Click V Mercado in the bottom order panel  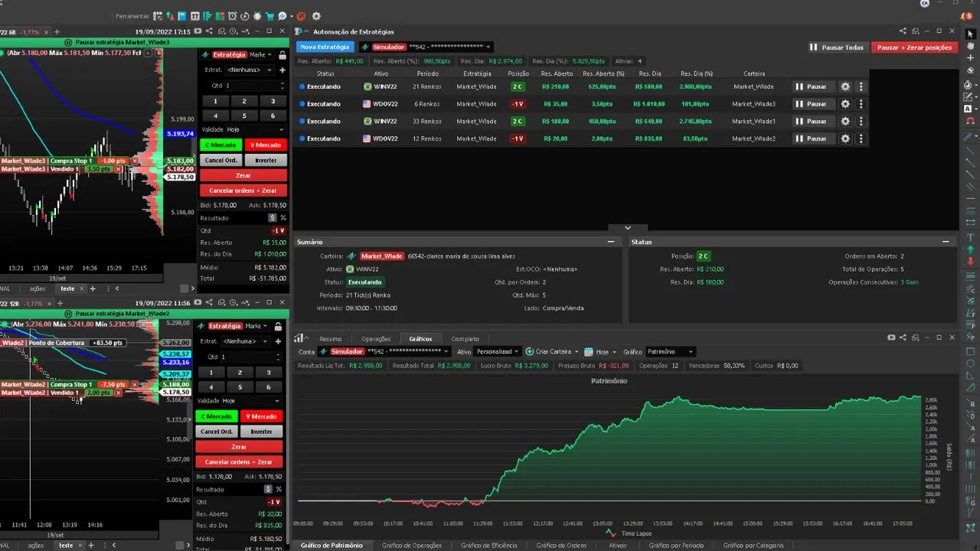pos(261,416)
